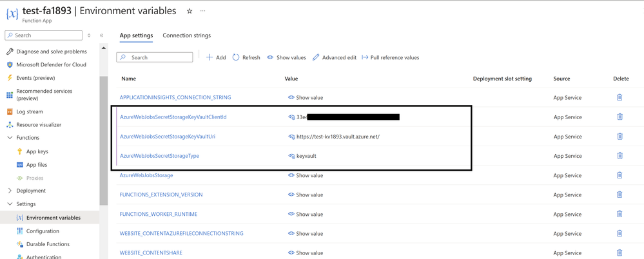Open Diagnose and solve problems

pos(52,52)
